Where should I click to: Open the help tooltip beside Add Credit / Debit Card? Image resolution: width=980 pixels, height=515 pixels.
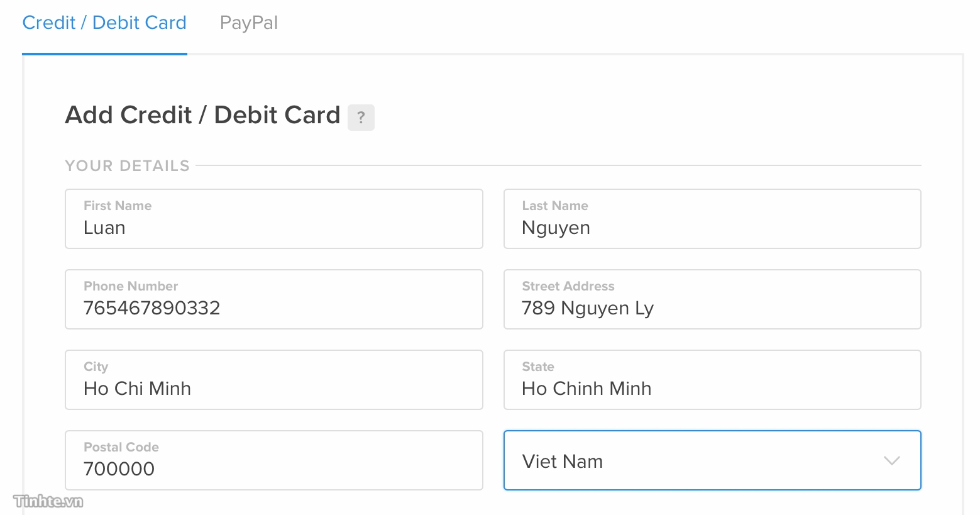361,117
